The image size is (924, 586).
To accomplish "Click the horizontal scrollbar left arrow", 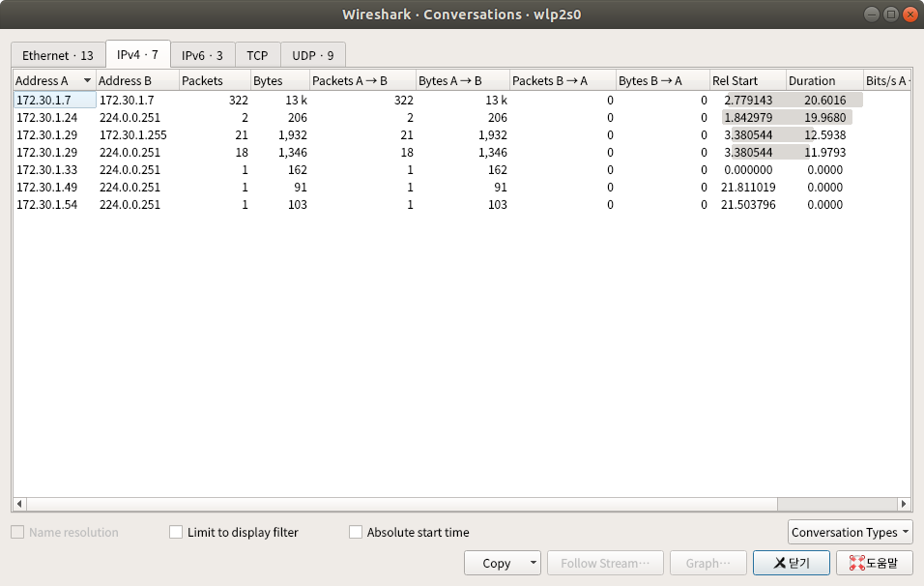I will [19, 504].
